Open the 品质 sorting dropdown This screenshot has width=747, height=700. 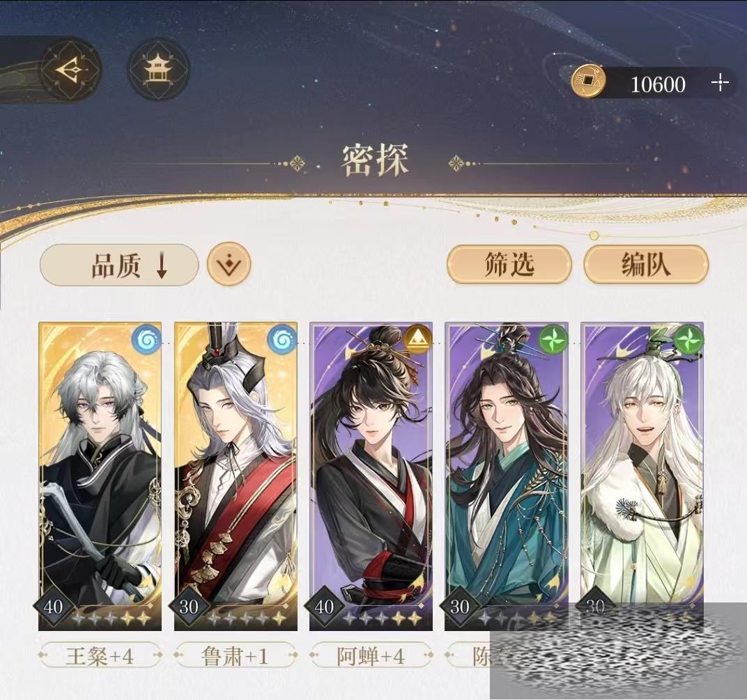tap(119, 265)
